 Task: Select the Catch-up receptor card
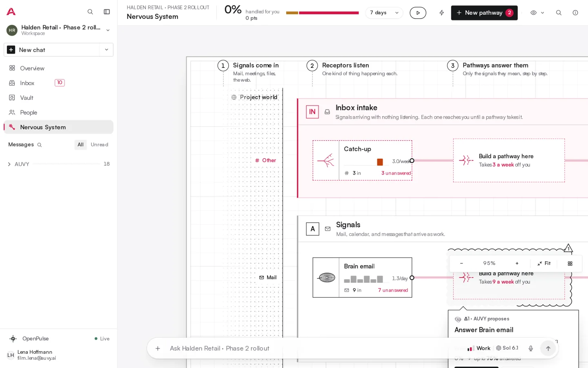click(x=362, y=160)
